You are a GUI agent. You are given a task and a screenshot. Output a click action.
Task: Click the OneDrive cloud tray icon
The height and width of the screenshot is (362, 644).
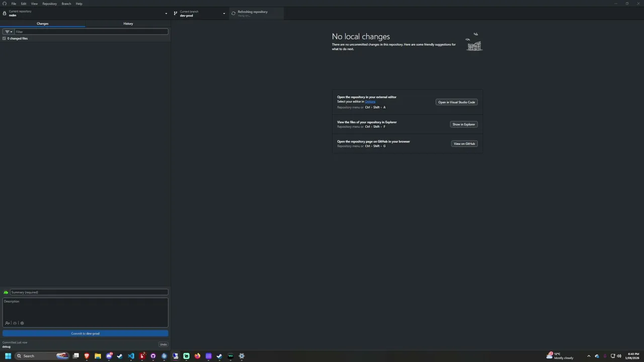click(x=597, y=356)
